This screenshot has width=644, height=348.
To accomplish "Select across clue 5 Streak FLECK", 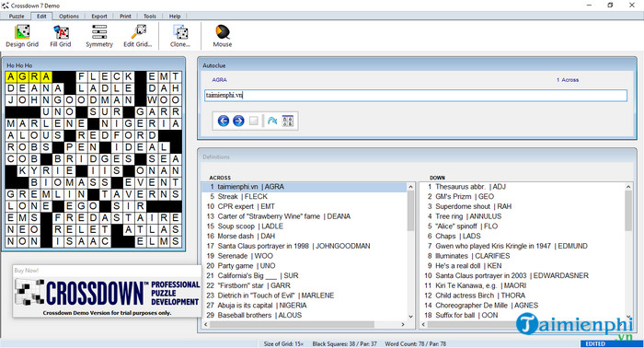I will tap(304, 197).
